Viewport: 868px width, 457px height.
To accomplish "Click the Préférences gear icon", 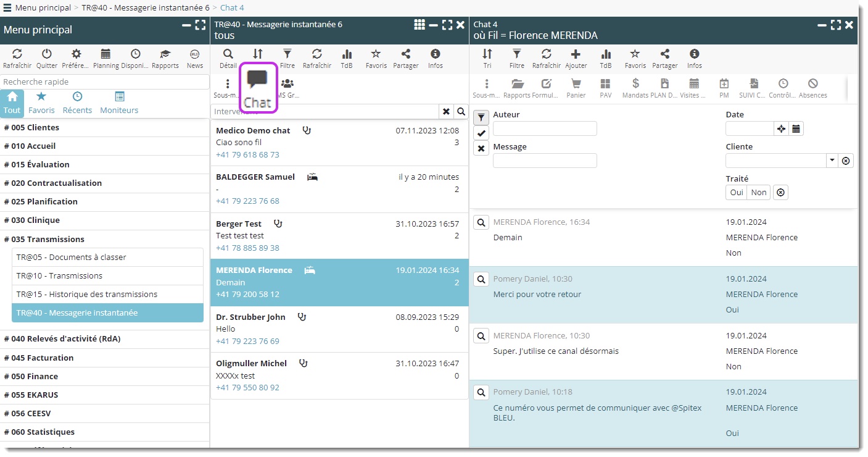I will [x=76, y=54].
